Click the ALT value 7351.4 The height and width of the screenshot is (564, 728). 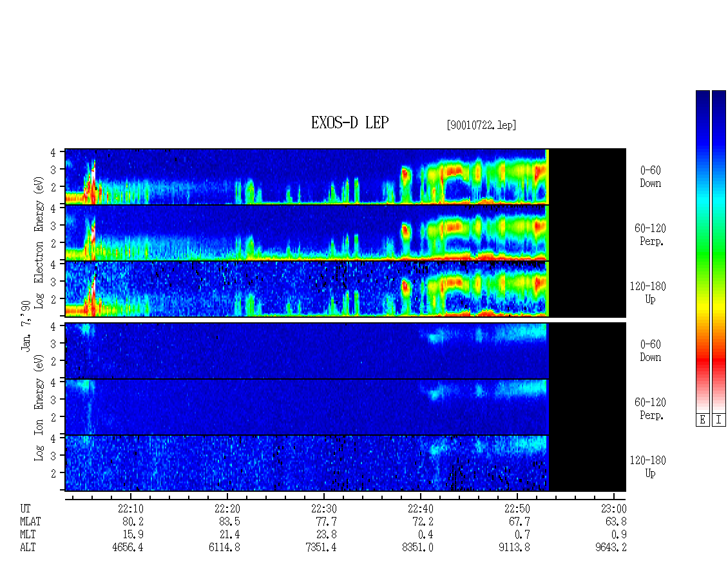tap(321, 548)
